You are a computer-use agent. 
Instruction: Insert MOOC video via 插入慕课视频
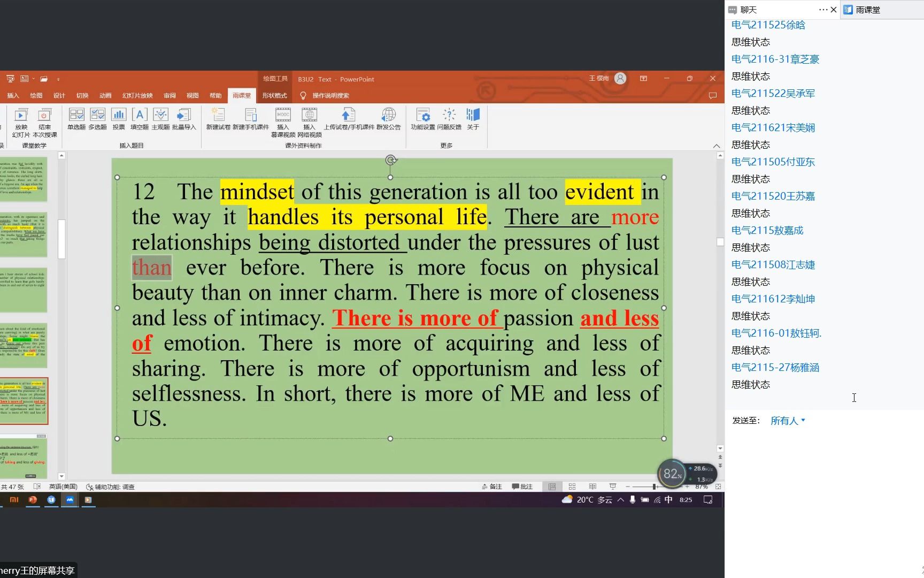click(283, 123)
